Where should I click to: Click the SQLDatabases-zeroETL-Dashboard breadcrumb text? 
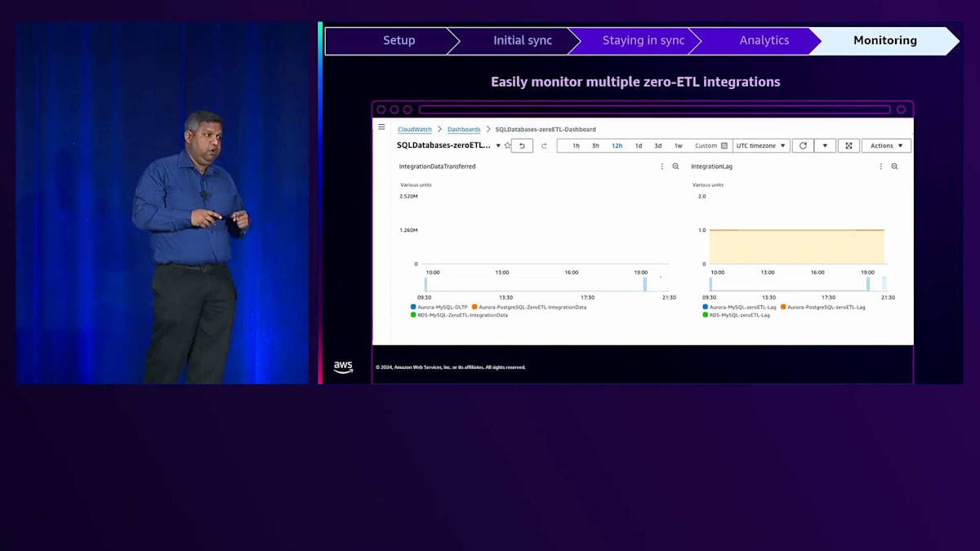click(546, 129)
